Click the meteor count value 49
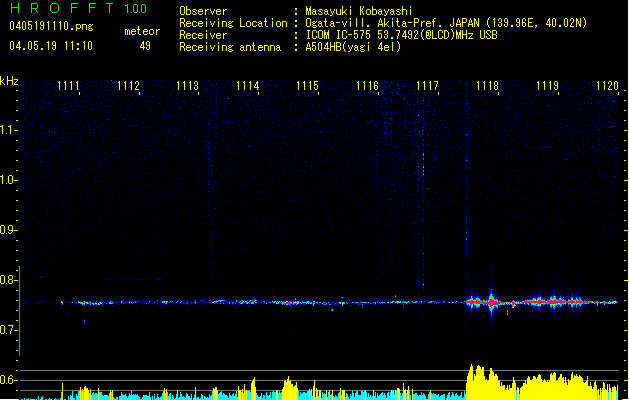The height and width of the screenshot is (400, 629). coord(145,46)
